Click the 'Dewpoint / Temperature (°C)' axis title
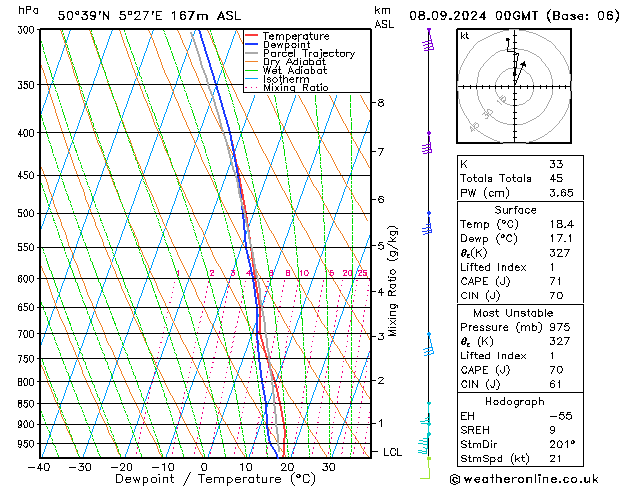 point(215,479)
